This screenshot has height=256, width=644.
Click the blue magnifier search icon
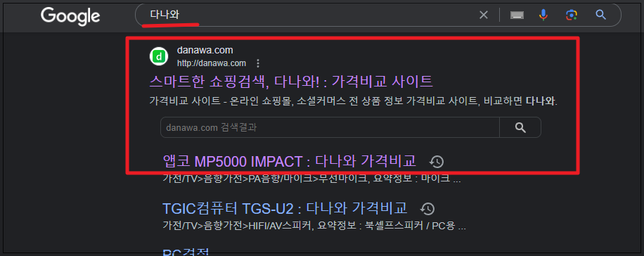click(x=600, y=15)
